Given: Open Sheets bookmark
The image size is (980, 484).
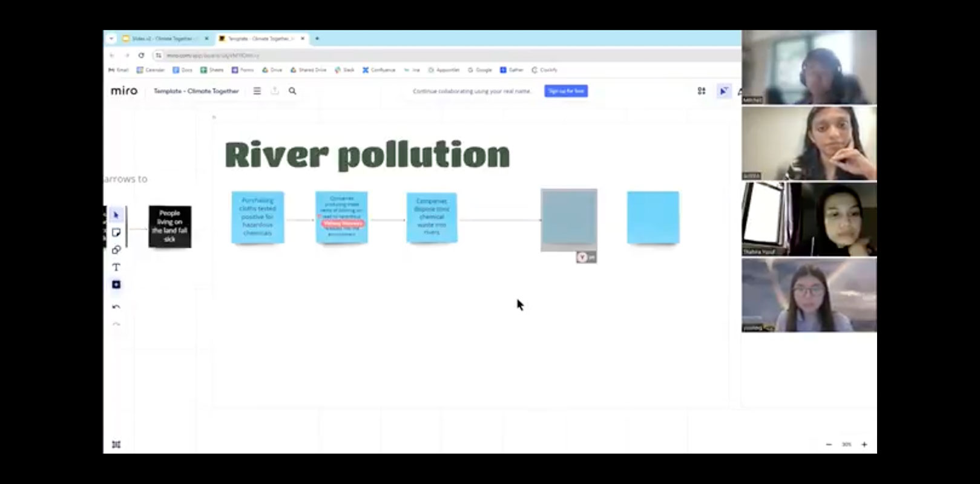Looking at the screenshot, I should click(212, 70).
